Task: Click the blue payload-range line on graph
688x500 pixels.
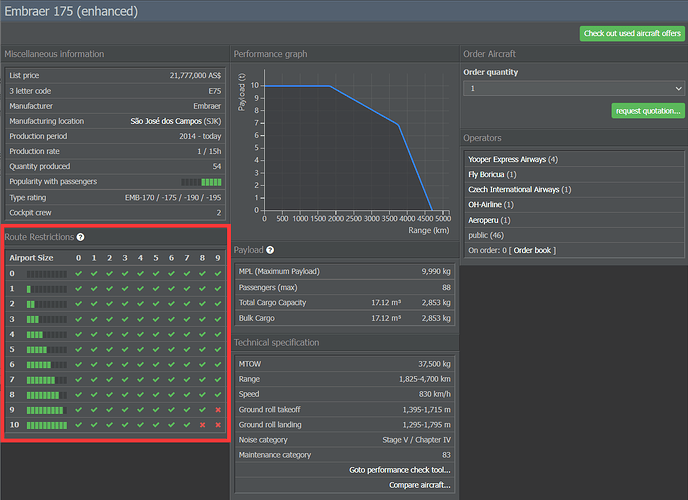Action: point(364,106)
